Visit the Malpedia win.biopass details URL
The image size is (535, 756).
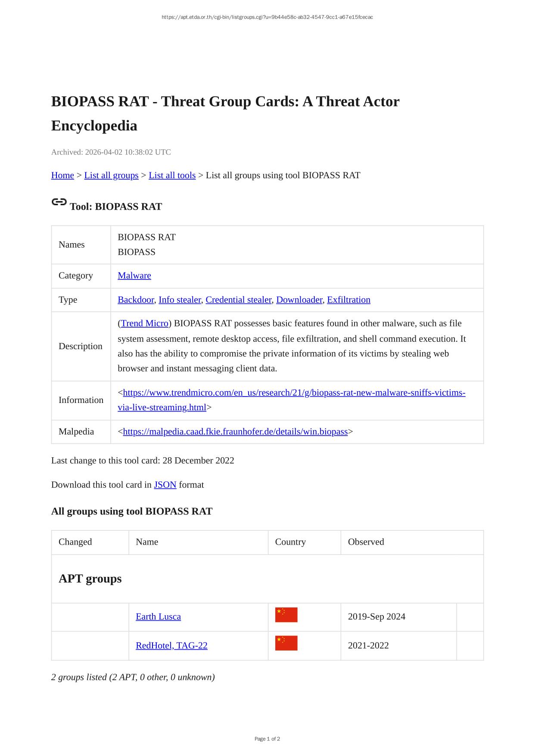click(x=235, y=431)
